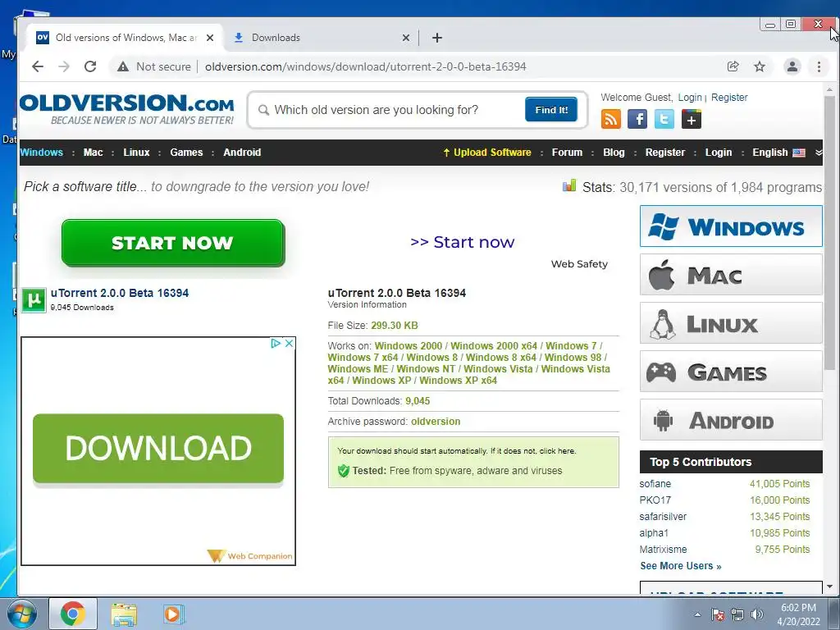Expand the English language dropdown
The width and height of the screenshot is (840, 630).
point(778,152)
